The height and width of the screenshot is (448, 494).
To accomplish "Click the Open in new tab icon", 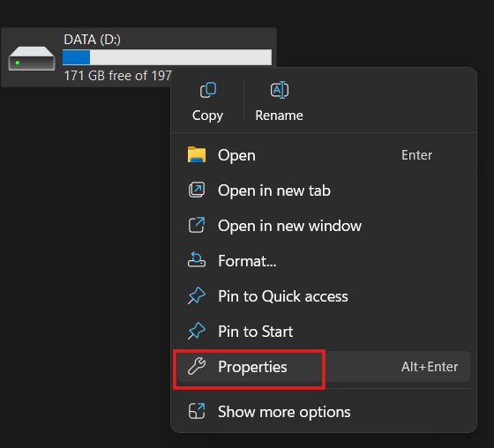I will (x=197, y=190).
